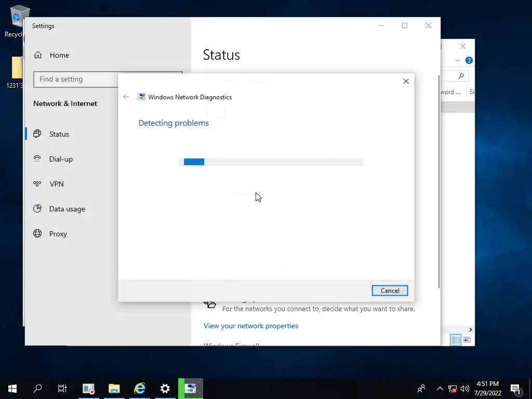Click the VPN icon in sidebar
This screenshot has height=399, width=532.
point(37,183)
